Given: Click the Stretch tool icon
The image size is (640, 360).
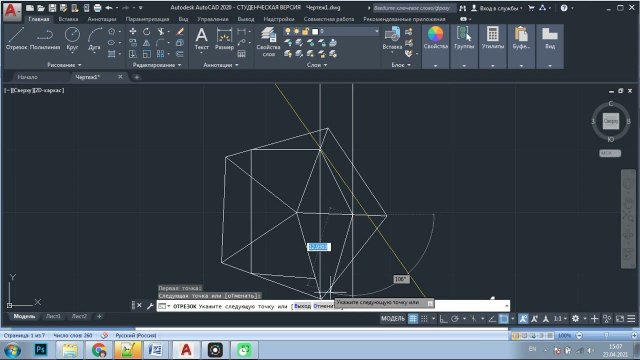Looking at the screenshot, I should click(133, 54).
